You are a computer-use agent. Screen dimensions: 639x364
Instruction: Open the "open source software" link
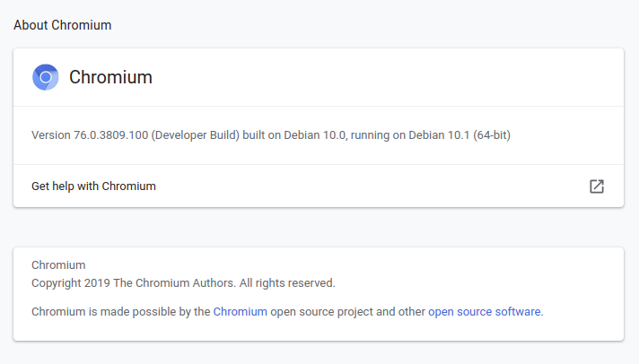tap(485, 312)
